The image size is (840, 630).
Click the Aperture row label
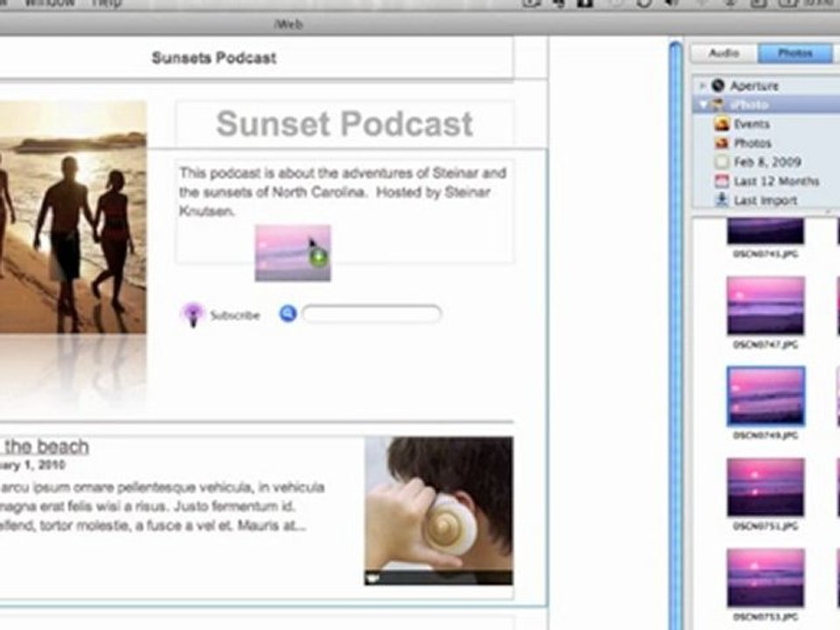click(754, 86)
